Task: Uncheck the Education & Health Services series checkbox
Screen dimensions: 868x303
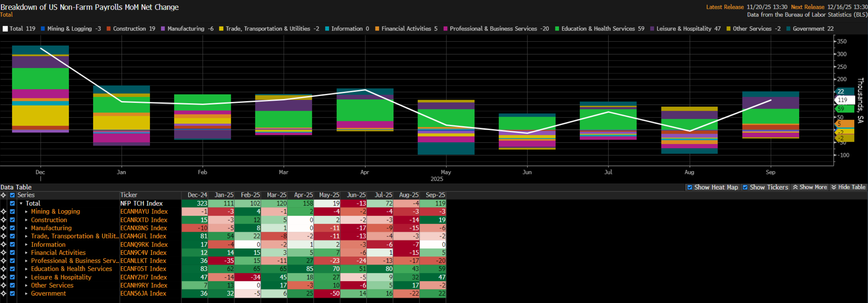Action: click(12, 269)
